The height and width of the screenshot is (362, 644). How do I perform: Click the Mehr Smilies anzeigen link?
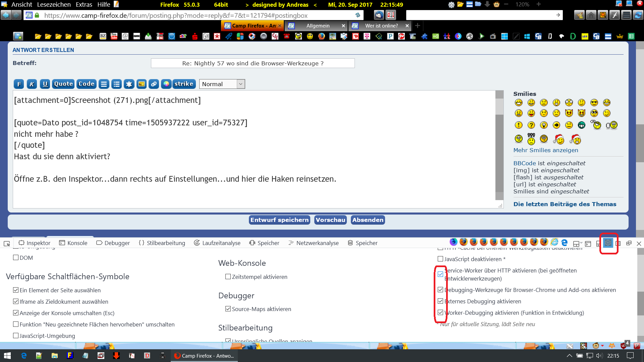click(x=546, y=150)
